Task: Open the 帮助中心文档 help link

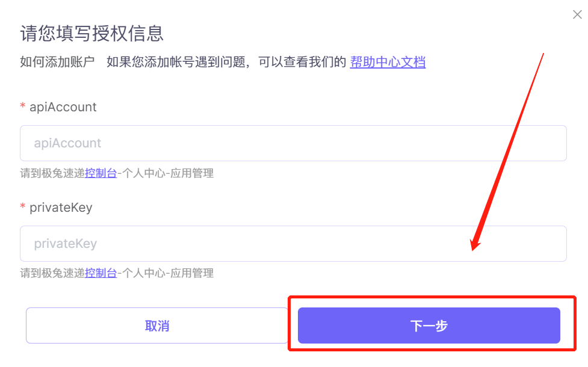Action: (x=388, y=62)
